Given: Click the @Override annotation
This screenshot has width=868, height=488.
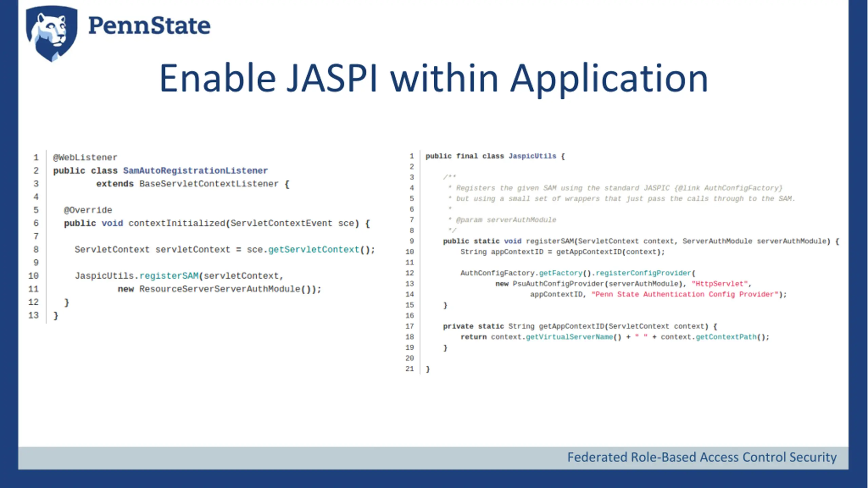Looking at the screenshot, I should tap(88, 210).
